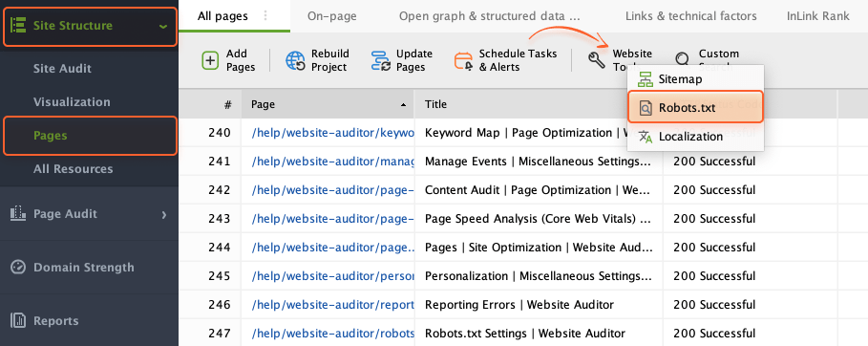Screen dimensions: 868x346
Task: Click '200 Successful' in row 243
Action: click(x=714, y=219)
